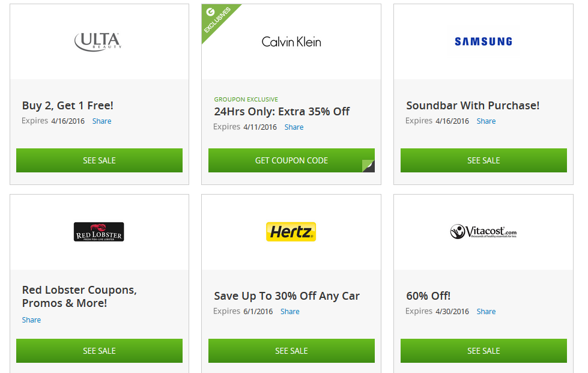Open the '24Hrs Only: Extra 35% Off' title
The width and height of the screenshot is (588, 373).
(x=282, y=111)
